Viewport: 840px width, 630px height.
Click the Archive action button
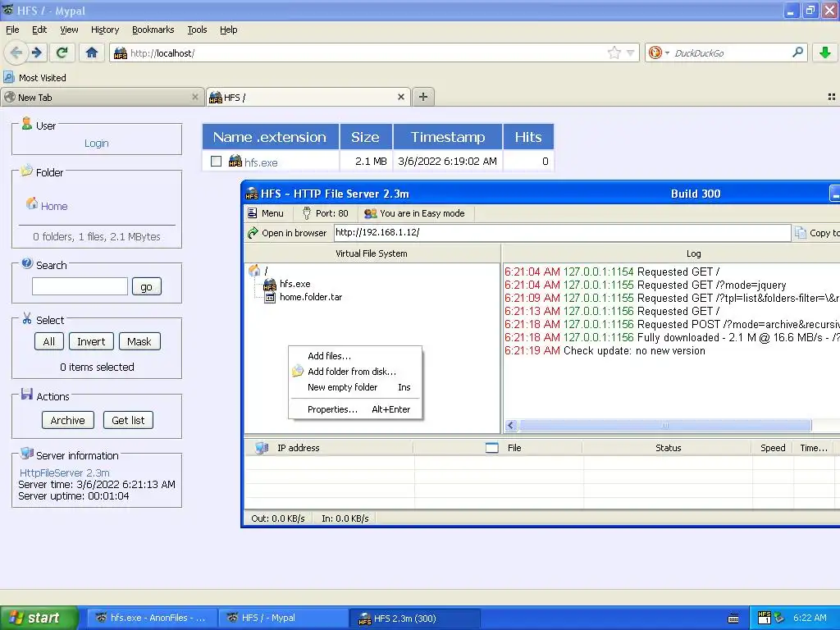tap(67, 421)
